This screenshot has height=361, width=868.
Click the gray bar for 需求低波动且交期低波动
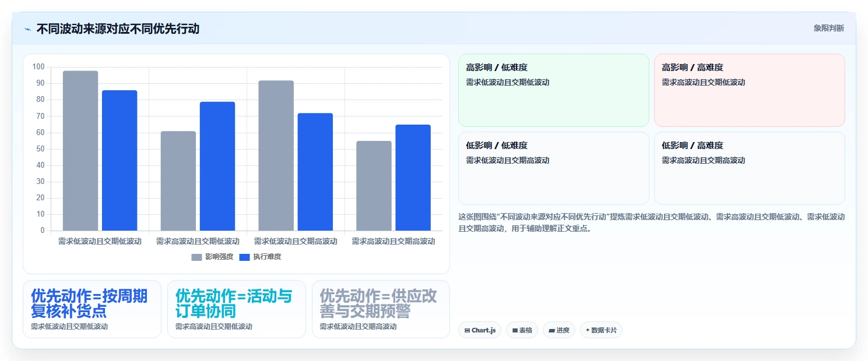point(80,151)
